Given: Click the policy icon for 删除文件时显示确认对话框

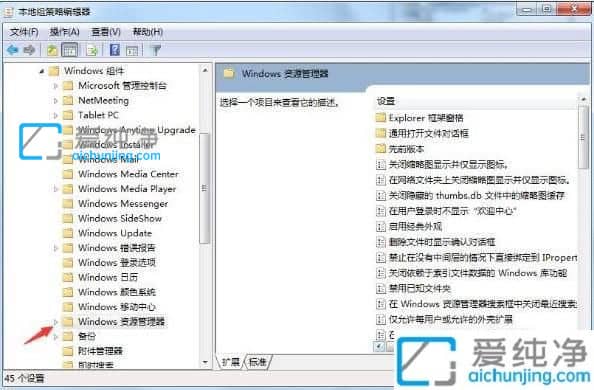Looking at the screenshot, I should coord(380,242).
